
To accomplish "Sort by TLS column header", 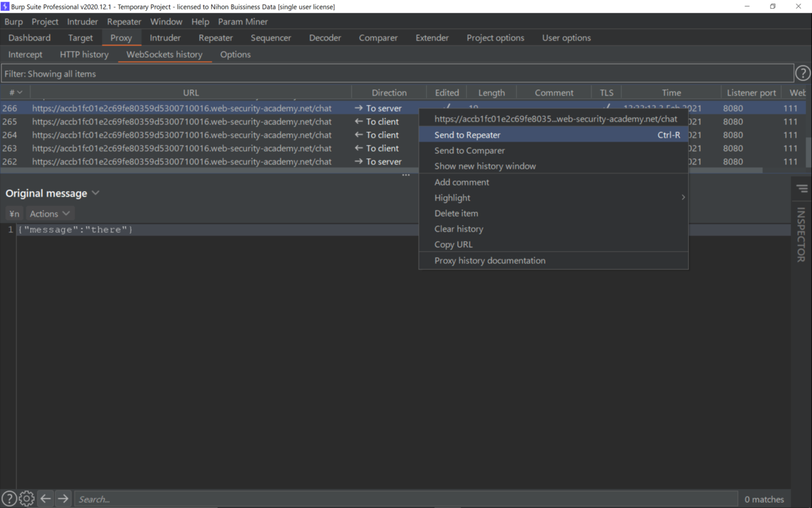I will tap(606, 93).
